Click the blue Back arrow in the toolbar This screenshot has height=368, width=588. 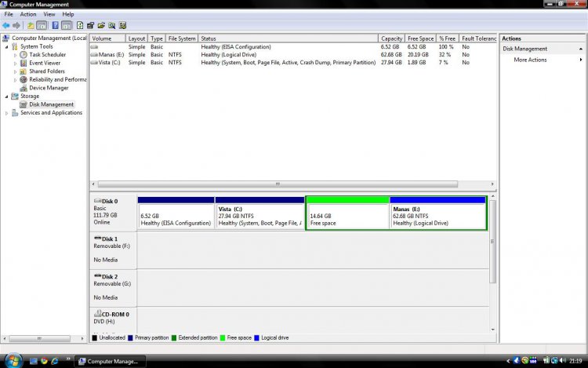point(6,26)
